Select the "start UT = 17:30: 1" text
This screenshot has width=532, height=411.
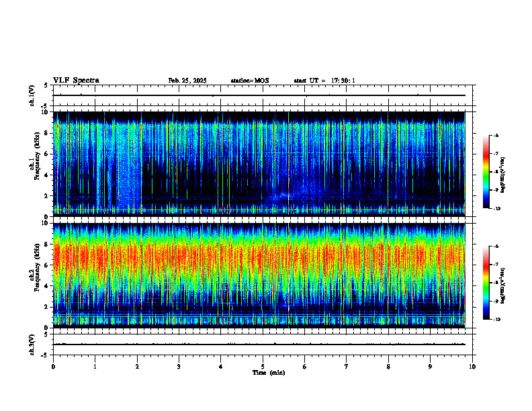[x=324, y=81]
